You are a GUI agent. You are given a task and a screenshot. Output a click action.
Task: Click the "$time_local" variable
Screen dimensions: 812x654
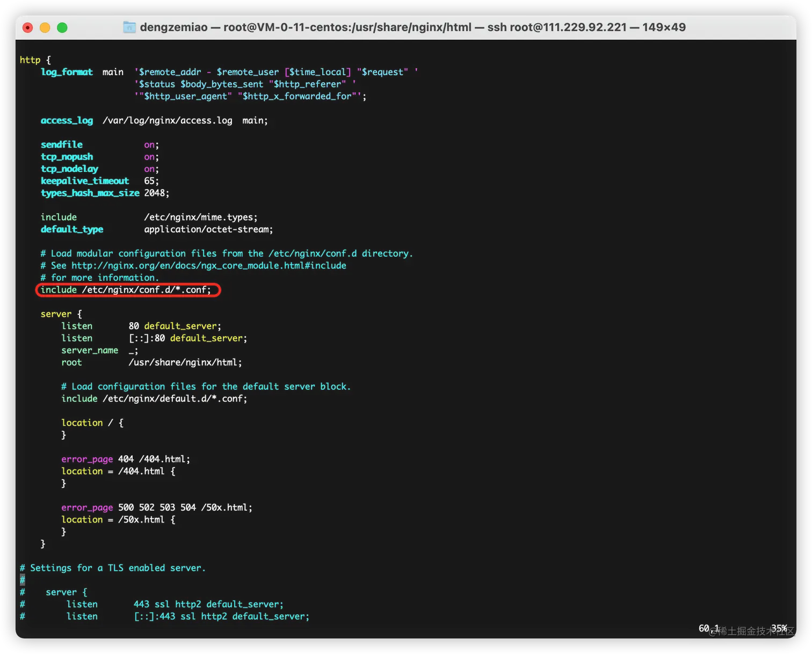[x=318, y=72]
